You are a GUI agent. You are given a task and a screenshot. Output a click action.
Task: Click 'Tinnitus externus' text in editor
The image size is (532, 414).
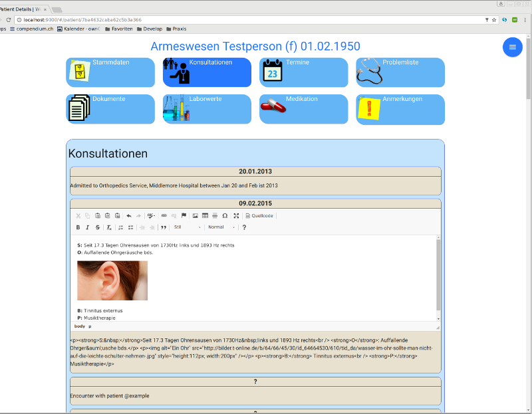point(103,310)
